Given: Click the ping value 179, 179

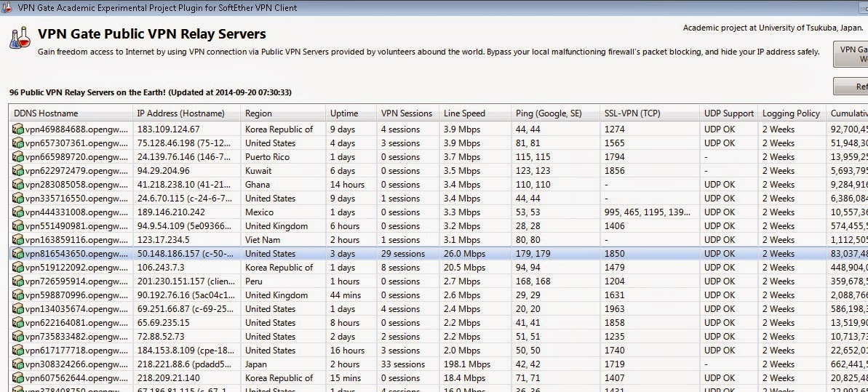Looking at the screenshot, I should (533, 254).
